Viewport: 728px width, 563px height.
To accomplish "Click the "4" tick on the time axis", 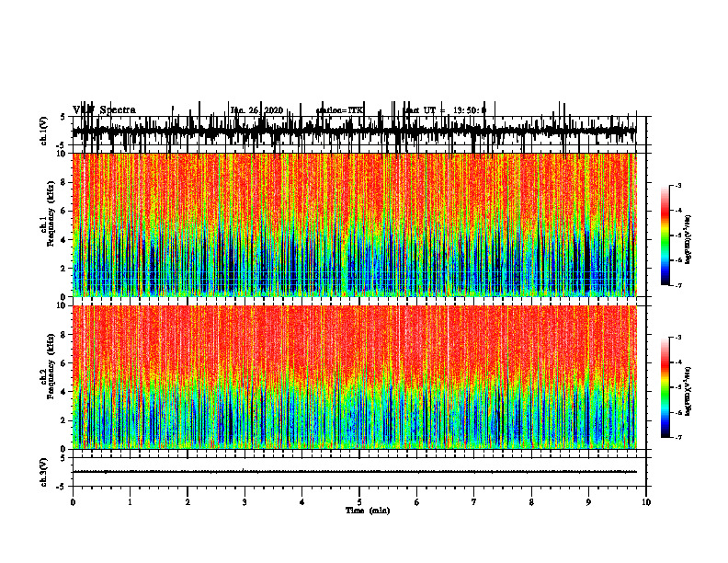I will pos(301,502).
